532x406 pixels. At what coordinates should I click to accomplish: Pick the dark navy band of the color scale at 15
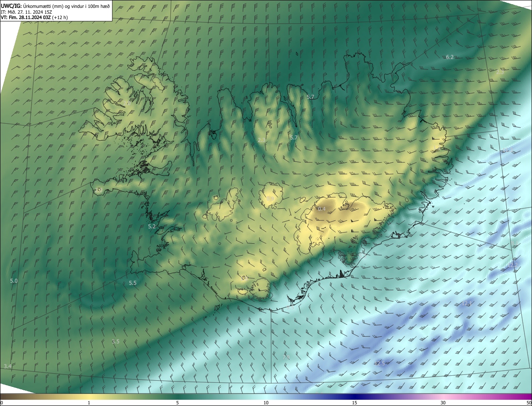click(x=355, y=396)
